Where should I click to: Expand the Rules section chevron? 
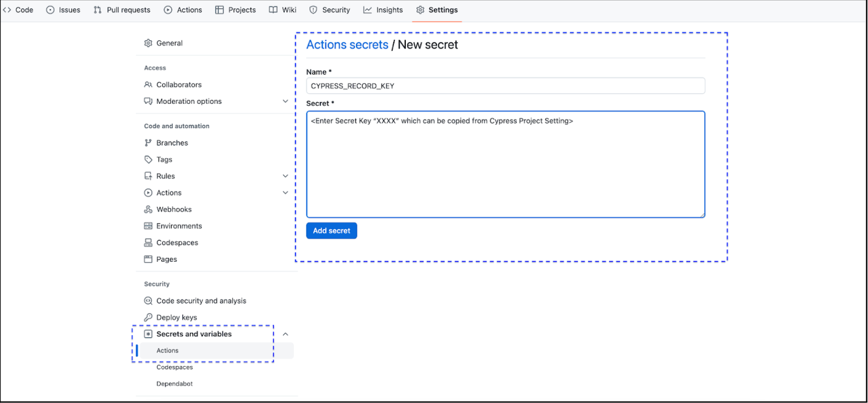point(285,176)
